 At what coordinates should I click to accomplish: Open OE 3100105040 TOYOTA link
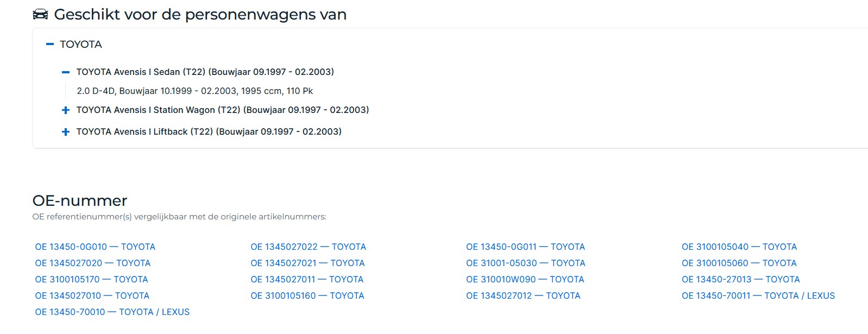click(x=739, y=247)
